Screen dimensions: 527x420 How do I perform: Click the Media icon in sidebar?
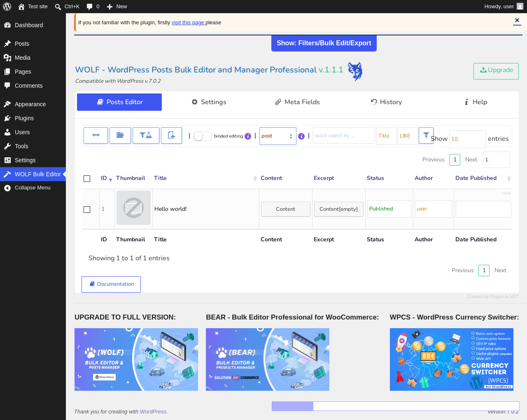(7, 58)
